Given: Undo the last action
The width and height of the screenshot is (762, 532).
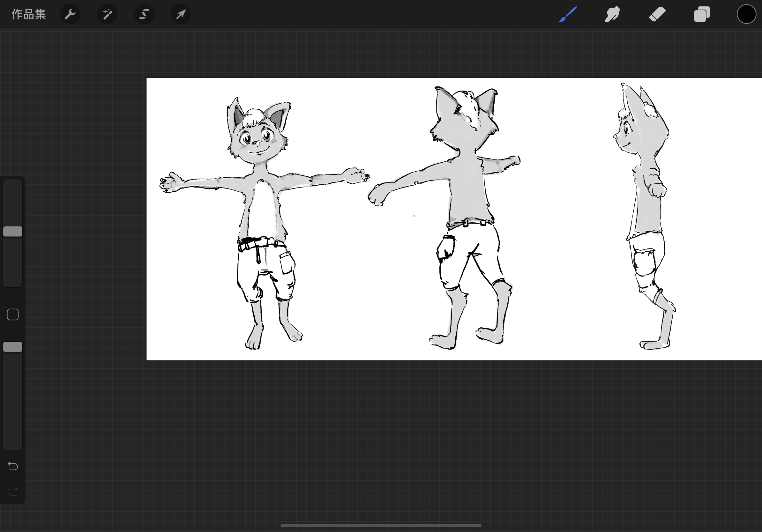Looking at the screenshot, I should (x=13, y=466).
